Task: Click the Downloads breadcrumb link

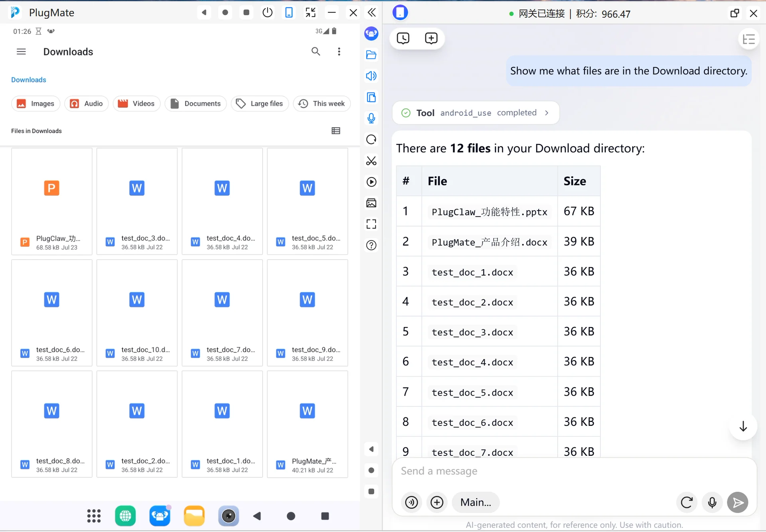Action: [29, 80]
